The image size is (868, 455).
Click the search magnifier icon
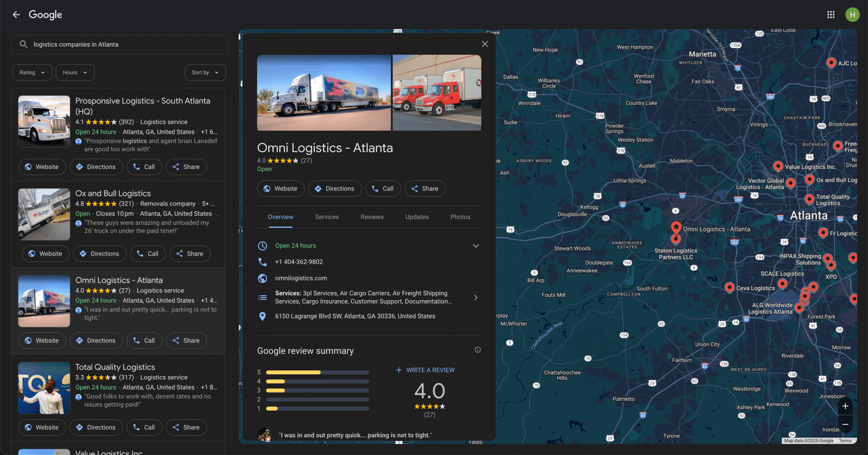click(x=23, y=45)
